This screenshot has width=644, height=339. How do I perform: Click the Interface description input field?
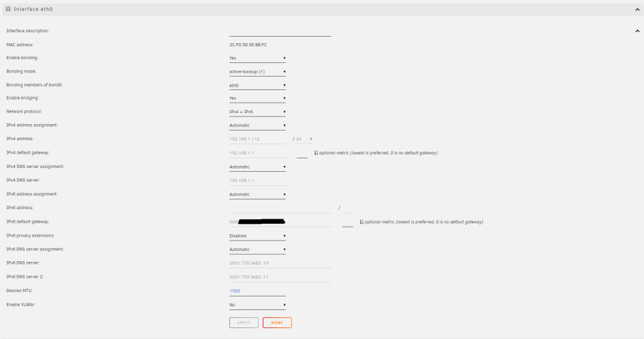pyautogui.click(x=280, y=32)
